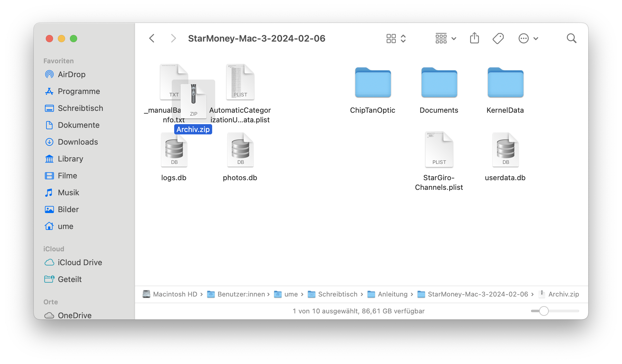Open the search magnifier icon

coord(571,38)
